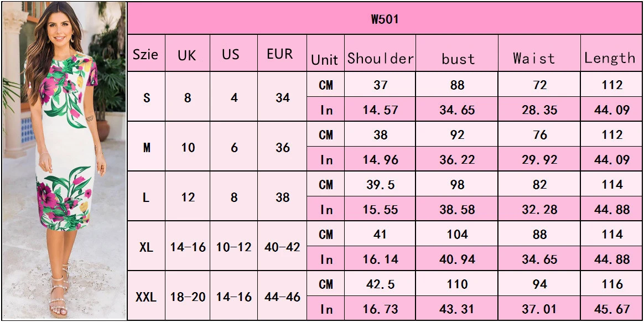Click the 39.5 shoulder measurement cell
The width and height of the screenshot is (644, 322).
(380, 185)
